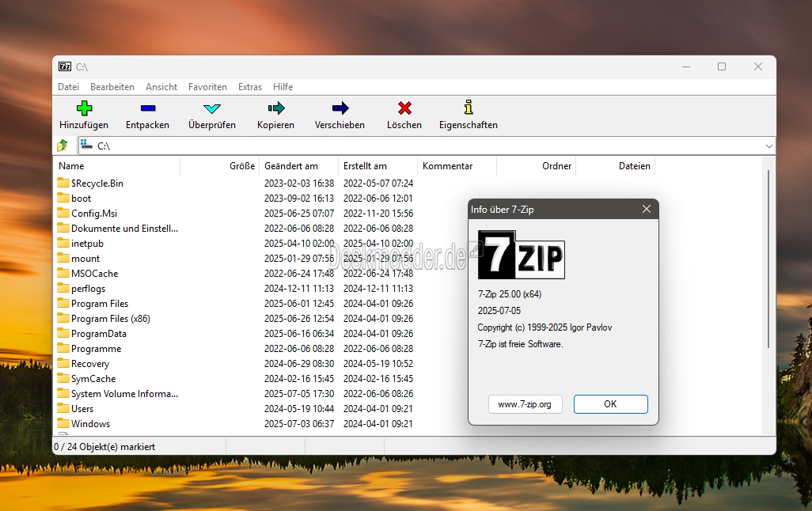This screenshot has width=812, height=511.
Task: Sort by the Kommentar column header
Action: (457, 166)
